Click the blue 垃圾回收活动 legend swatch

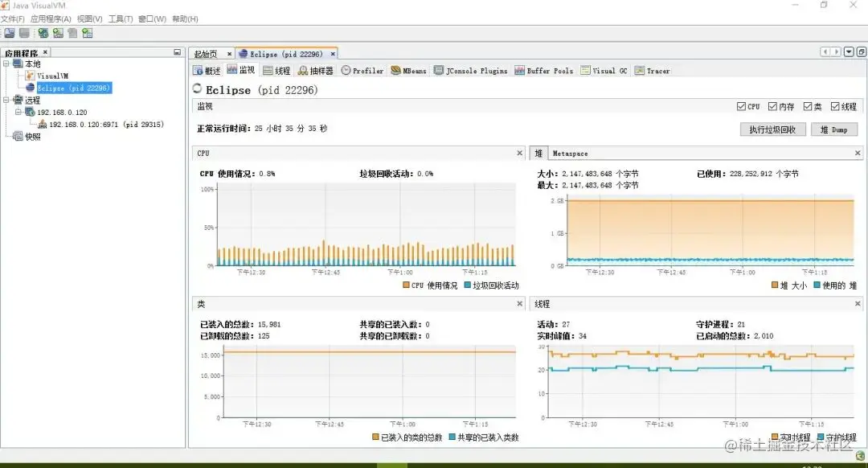tap(467, 285)
